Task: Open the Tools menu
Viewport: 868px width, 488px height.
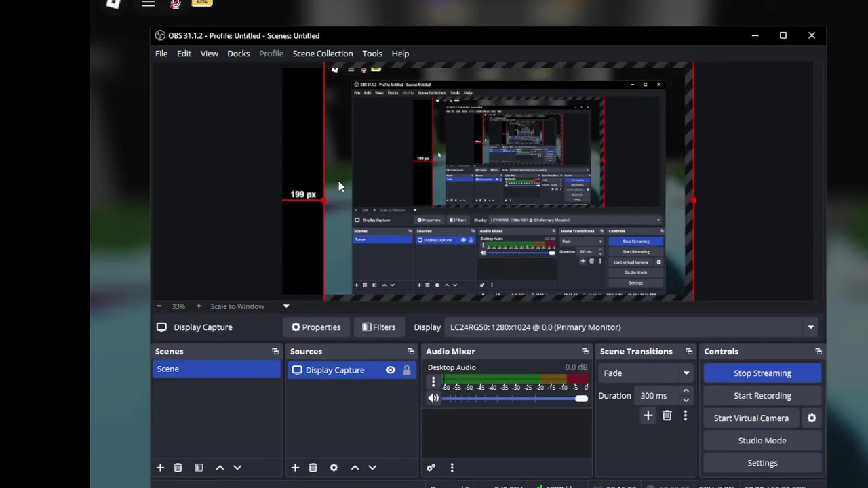Action: click(x=372, y=54)
